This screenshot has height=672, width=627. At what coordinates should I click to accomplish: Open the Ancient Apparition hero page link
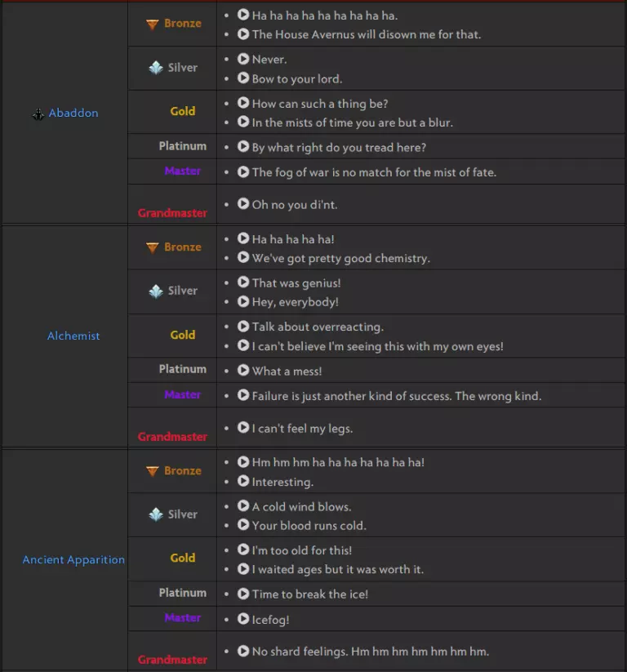tap(73, 559)
